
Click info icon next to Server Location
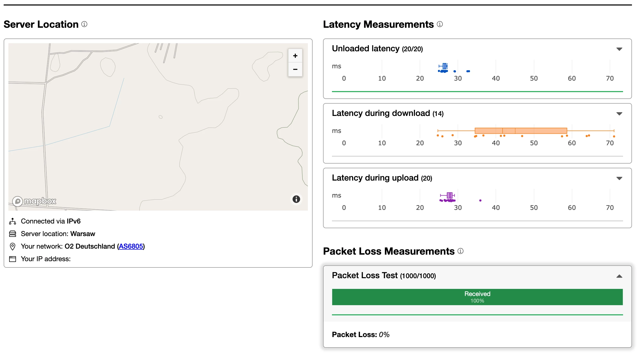click(x=84, y=24)
